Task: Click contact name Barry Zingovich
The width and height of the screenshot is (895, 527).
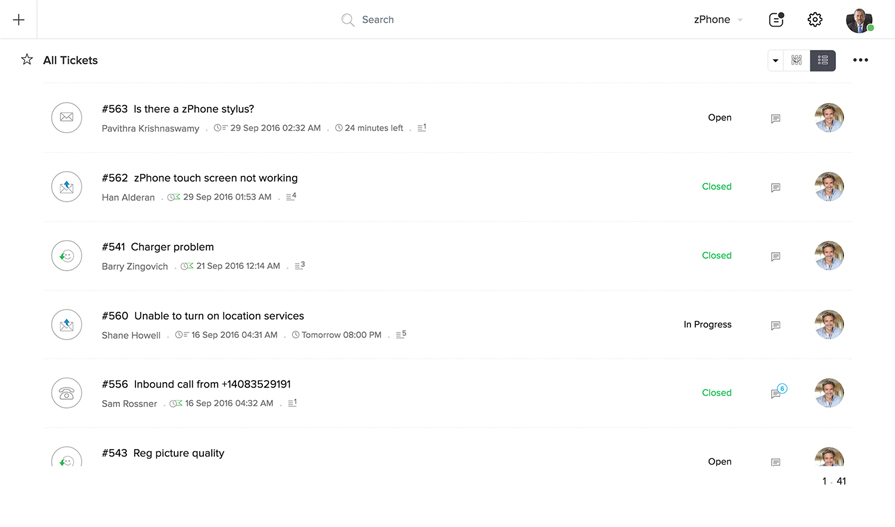Action: [x=135, y=267]
